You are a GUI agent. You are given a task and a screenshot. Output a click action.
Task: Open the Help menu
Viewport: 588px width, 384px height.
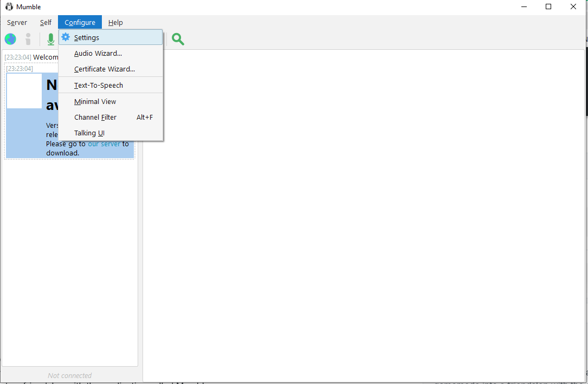click(115, 23)
